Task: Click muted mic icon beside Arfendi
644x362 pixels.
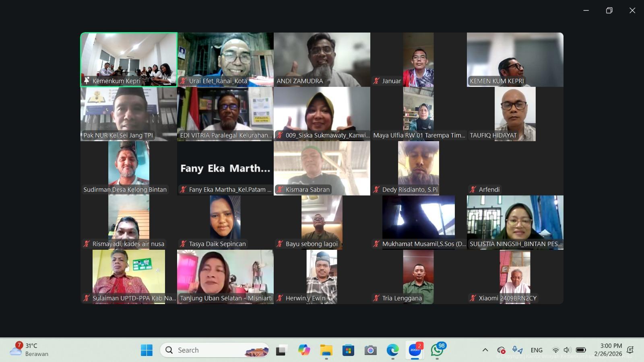Action: point(473,189)
